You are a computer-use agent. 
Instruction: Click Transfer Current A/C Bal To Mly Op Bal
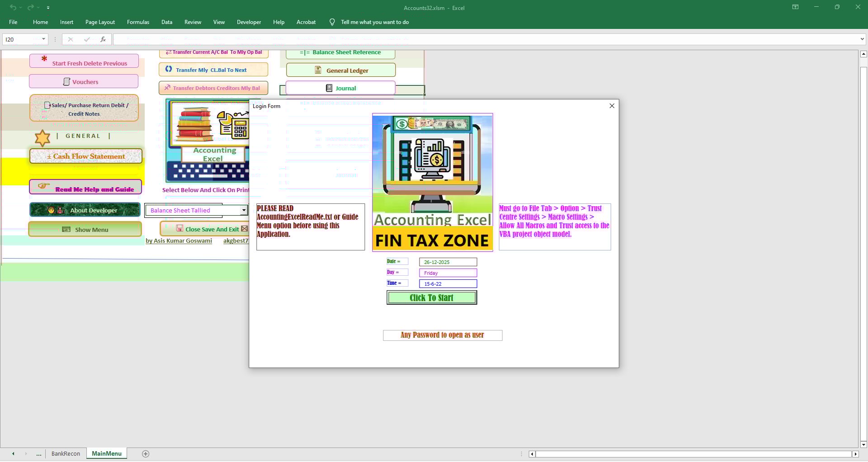coord(214,53)
